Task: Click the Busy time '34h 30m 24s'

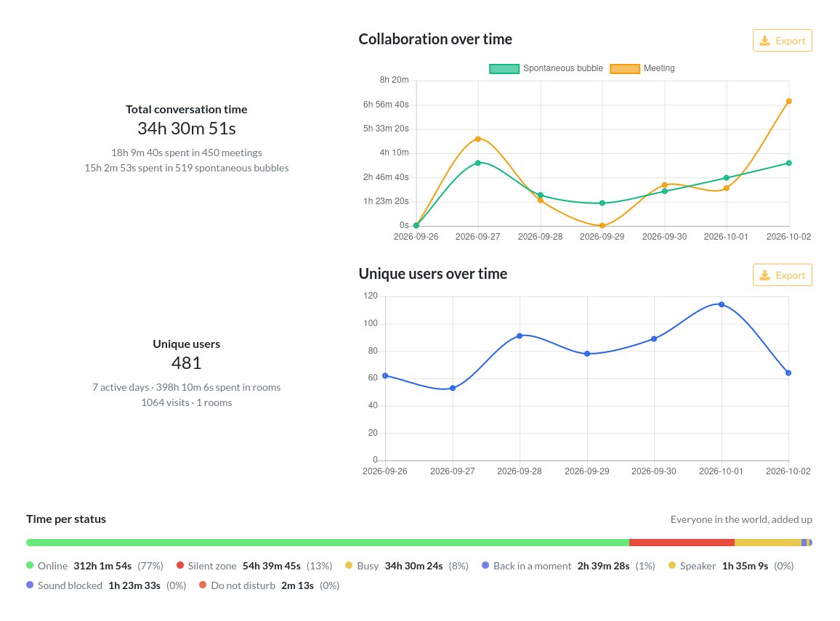Action: [x=413, y=566]
